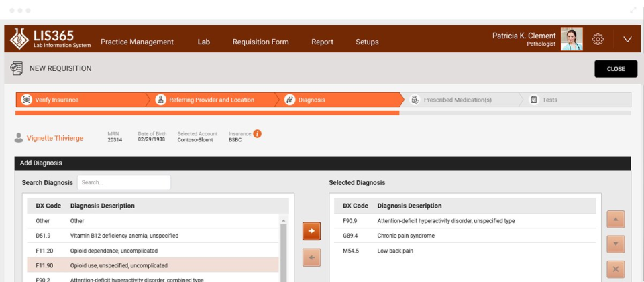Click Diagnosis Description header in Selected Diagnosis
The height and width of the screenshot is (282, 644).
point(409,206)
